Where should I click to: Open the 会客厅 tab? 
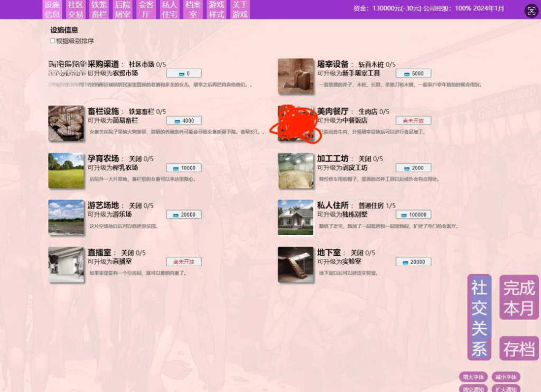click(146, 10)
